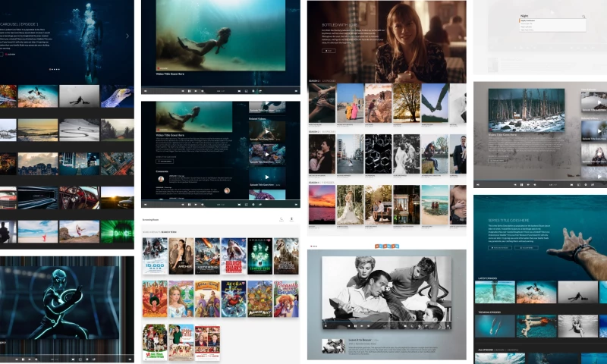This screenshot has width=607, height=364.
Task: Open the green DANCE thumbnail
Action: [118, 231]
